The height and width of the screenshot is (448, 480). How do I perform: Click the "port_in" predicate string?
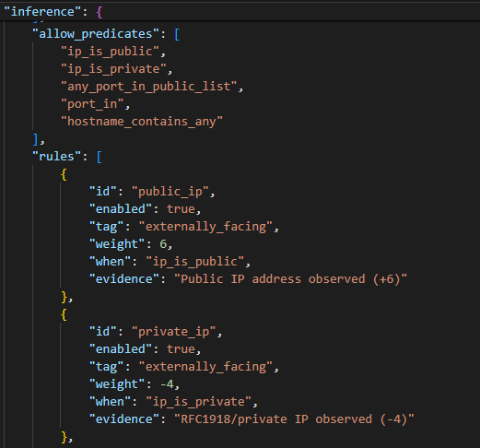pos(92,104)
